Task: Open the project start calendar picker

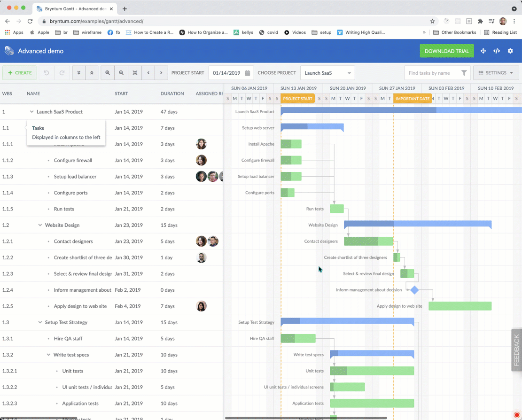Action: point(247,73)
